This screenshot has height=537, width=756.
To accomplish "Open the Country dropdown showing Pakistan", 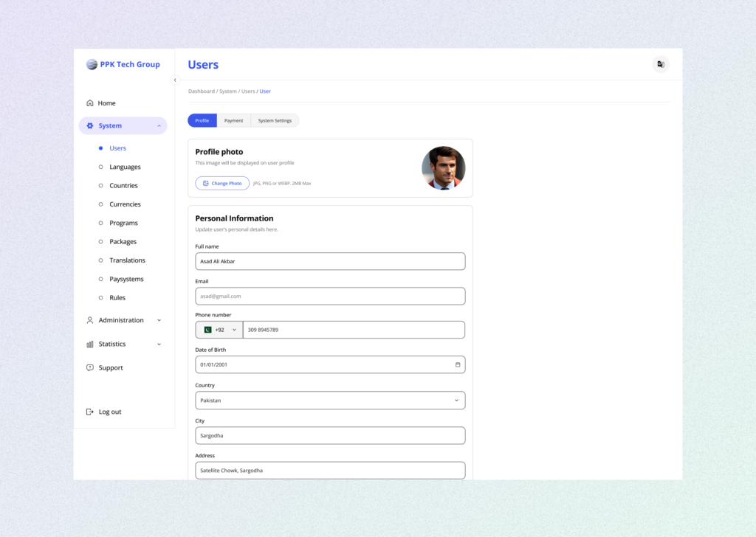I will click(330, 401).
